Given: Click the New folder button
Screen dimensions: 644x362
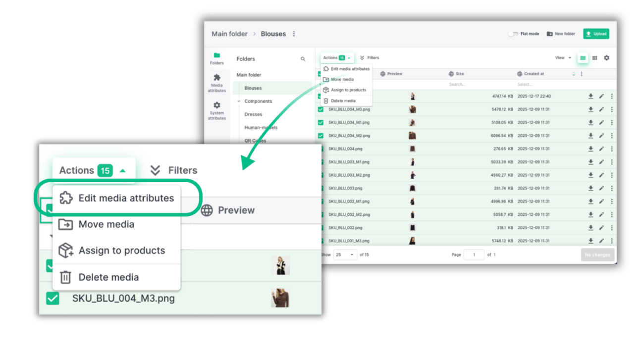Looking at the screenshot, I should (x=561, y=34).
